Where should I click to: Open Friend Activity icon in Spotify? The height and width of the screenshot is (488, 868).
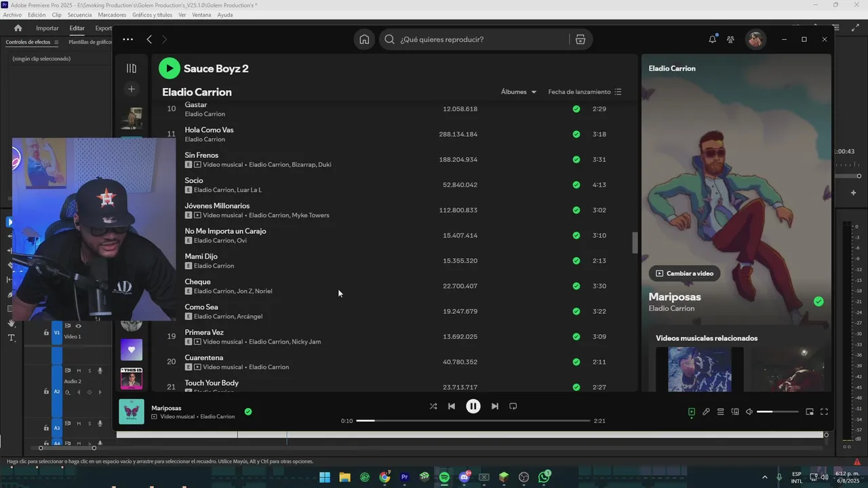coord(730,39)
